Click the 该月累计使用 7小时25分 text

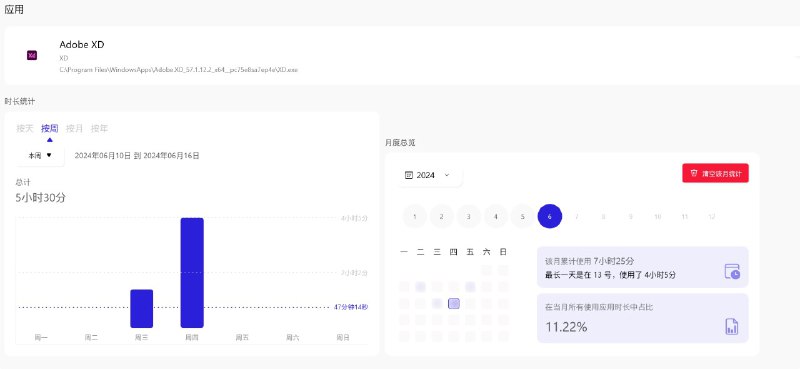coord(589,261)
